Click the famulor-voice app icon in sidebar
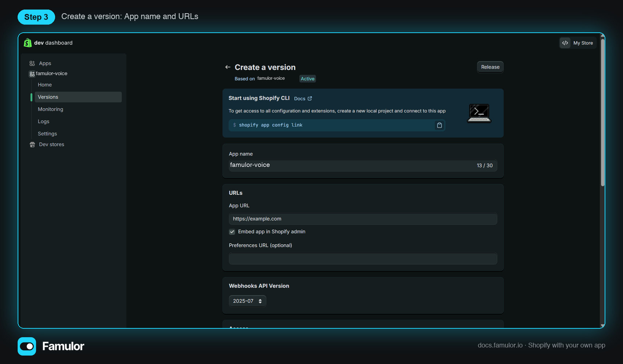Viewport: 623px width, 364px height. click(32, 74)
